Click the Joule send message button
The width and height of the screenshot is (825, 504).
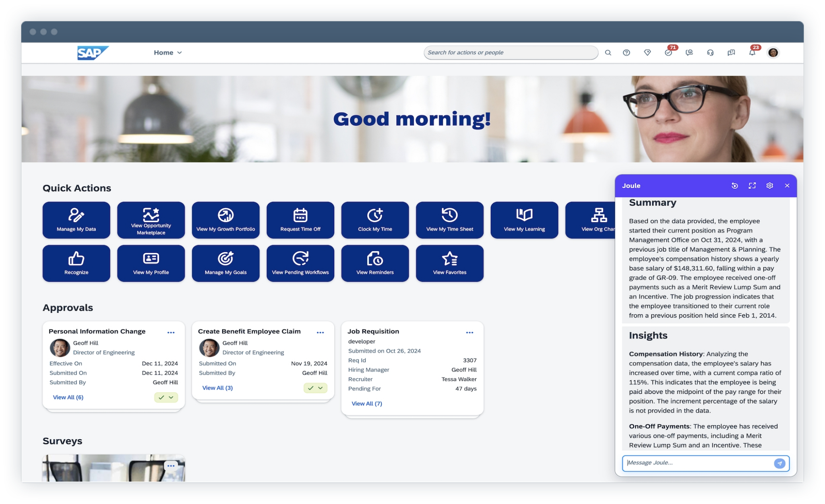click(780, 463)
